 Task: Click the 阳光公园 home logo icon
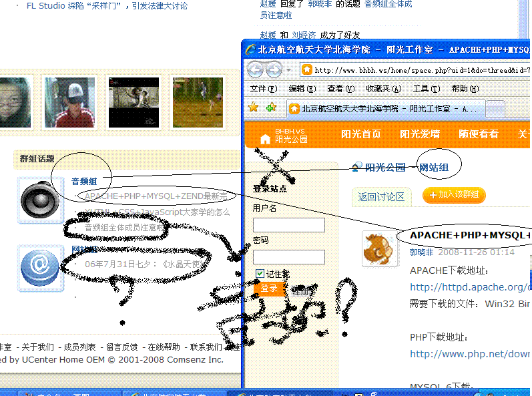(x=265, y=138)
